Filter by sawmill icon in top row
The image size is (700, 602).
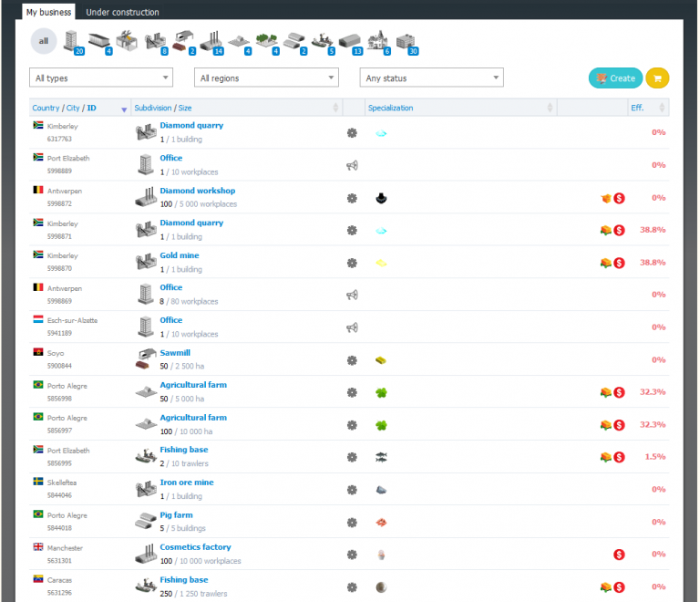(x=183, y=41)
